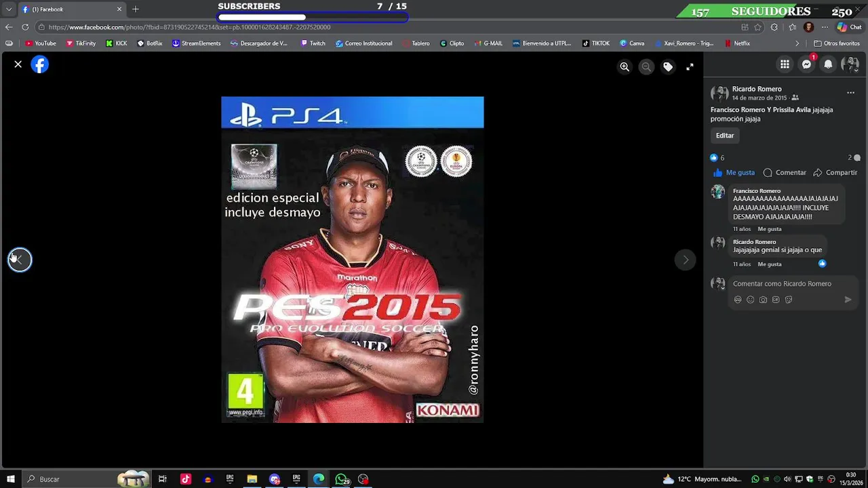
Task: Open the Twitch bookmark
Action: [x=313, y=43]
